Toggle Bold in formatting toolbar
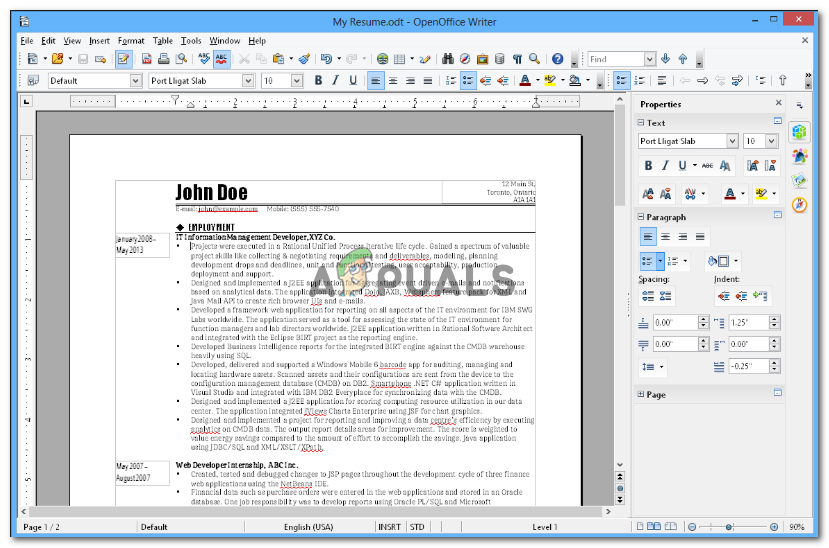The width and height of the screenshot is (829, 548). [x=318, y=81]
